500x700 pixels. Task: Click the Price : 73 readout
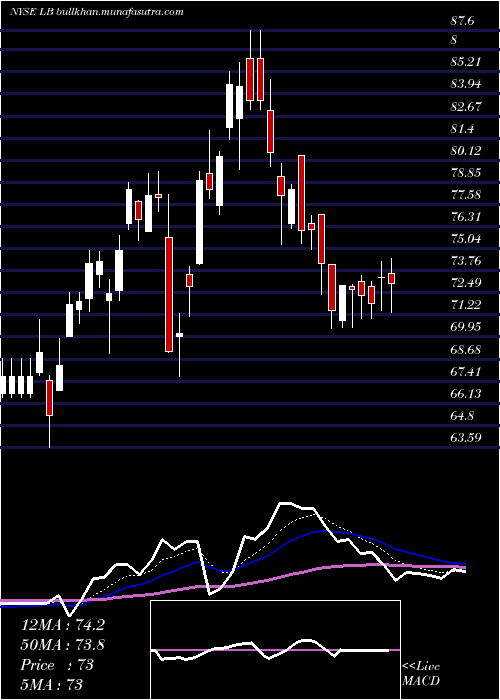[57, 665]
